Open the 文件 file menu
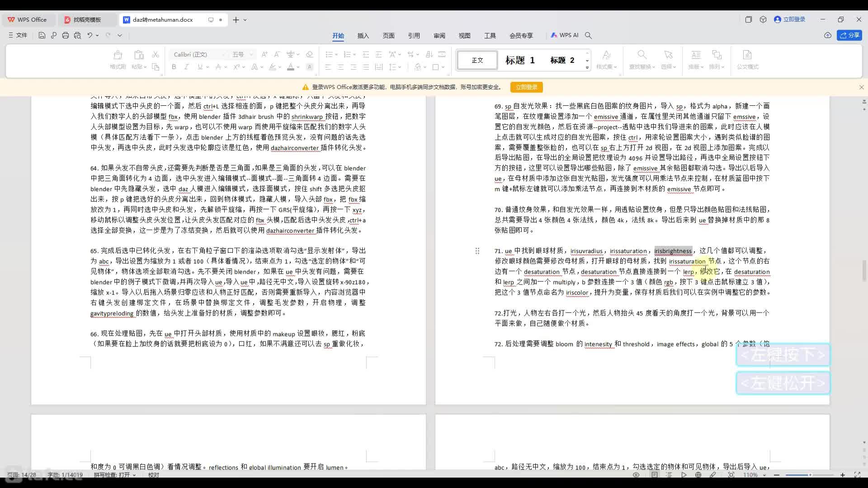The height and width of the screenshot is (488, 868). (18, 35)
